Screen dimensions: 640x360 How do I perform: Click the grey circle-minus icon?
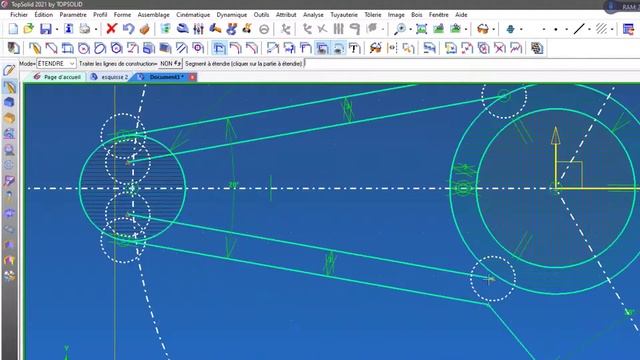(x=264, y=29)
